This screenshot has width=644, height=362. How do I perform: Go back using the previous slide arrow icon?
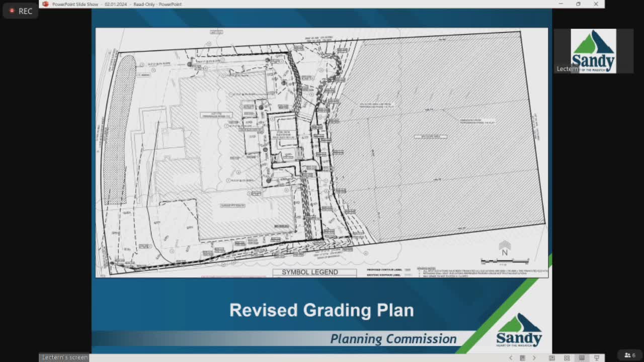(x=511, y=357)
